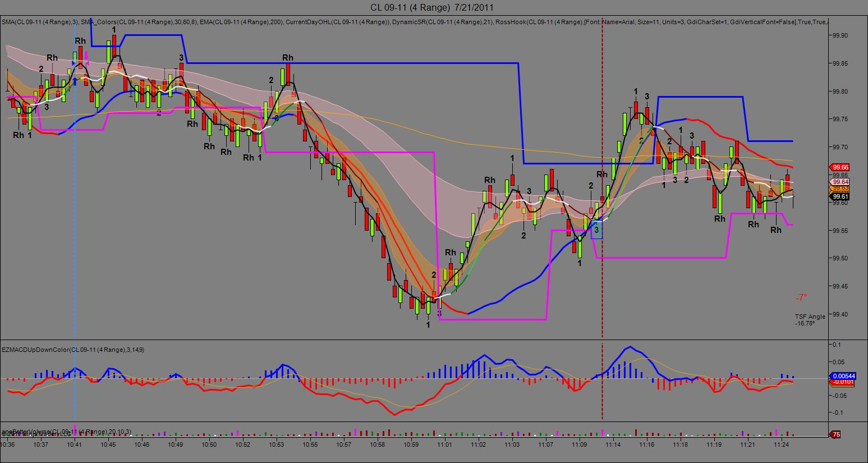This screenshot has height=463, width=868.
Task: Click the 11:09 time axis label
Action: (580, 444)
